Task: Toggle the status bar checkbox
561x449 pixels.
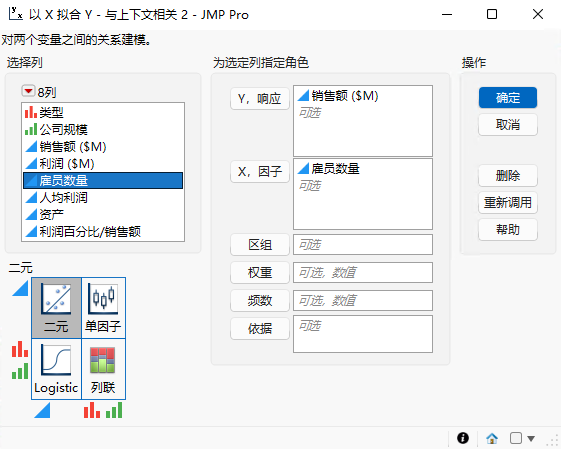Action: tap(516, 438)
